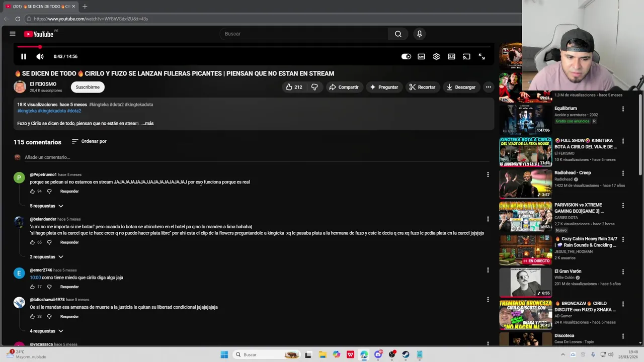Toggle the autoplay switch
This screenshot has height=362, width=644.
(406, 56)
